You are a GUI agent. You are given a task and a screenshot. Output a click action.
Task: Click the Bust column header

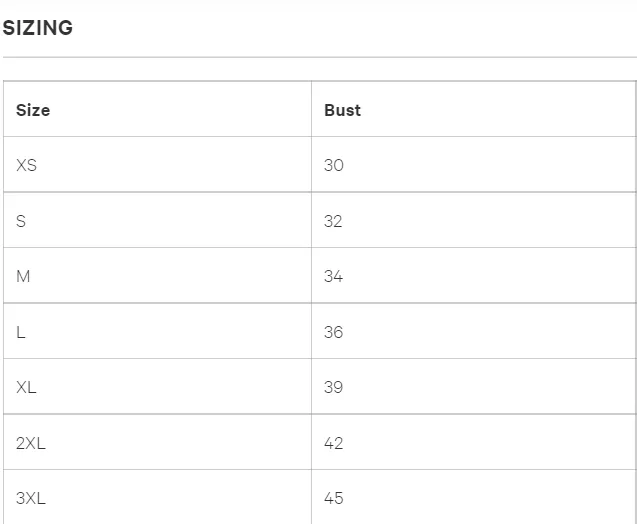[342, 110]
